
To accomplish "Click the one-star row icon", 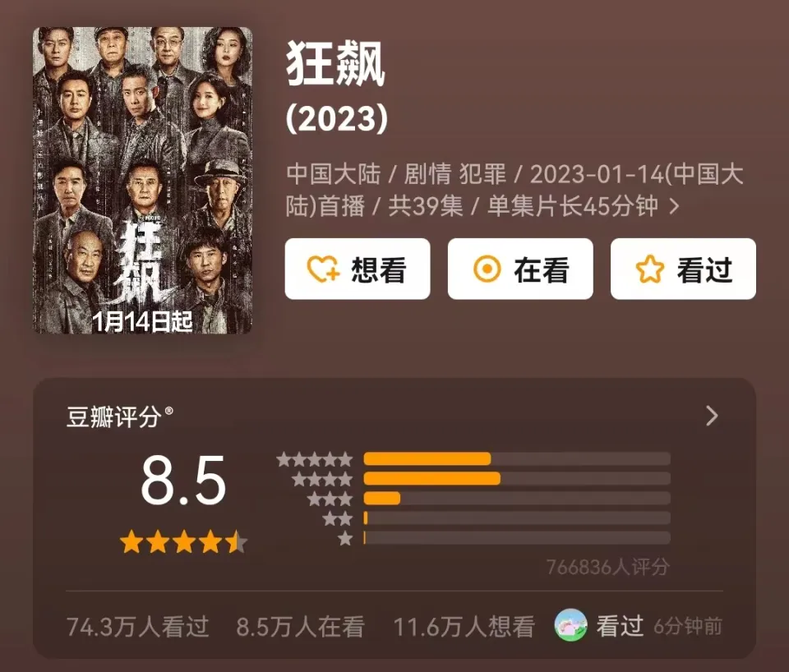I will 345,539.
